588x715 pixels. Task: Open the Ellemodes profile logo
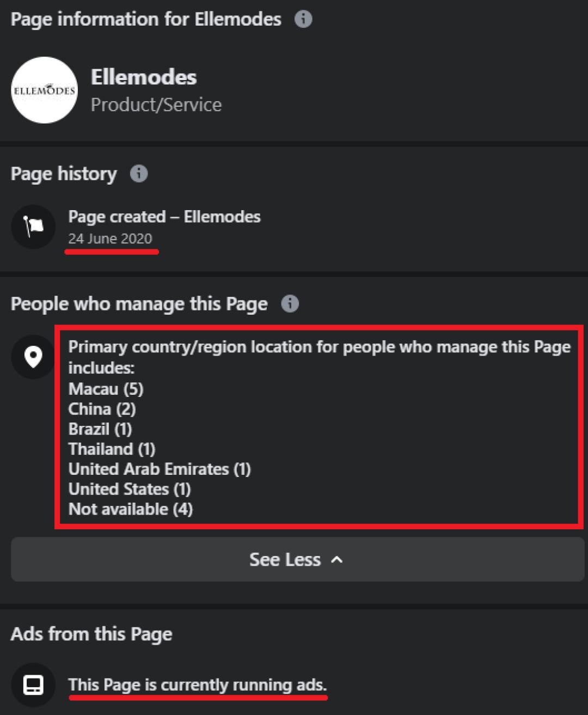(x=44, y=90)
